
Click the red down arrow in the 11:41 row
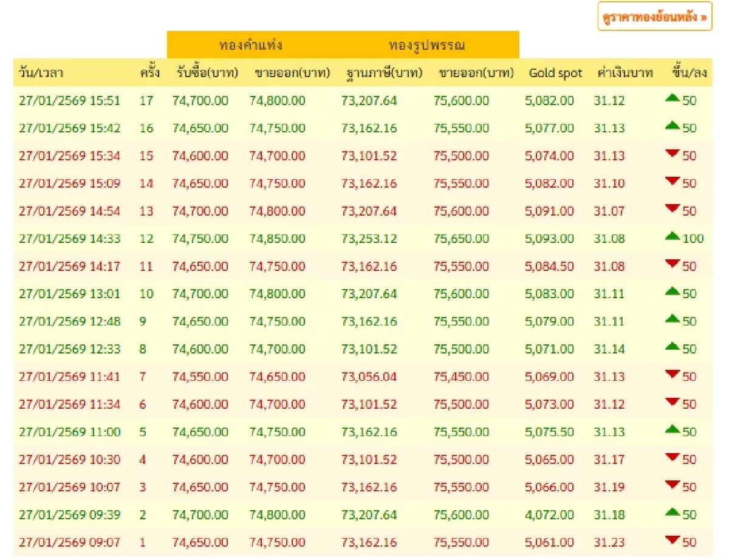click(x=673, y=375)
